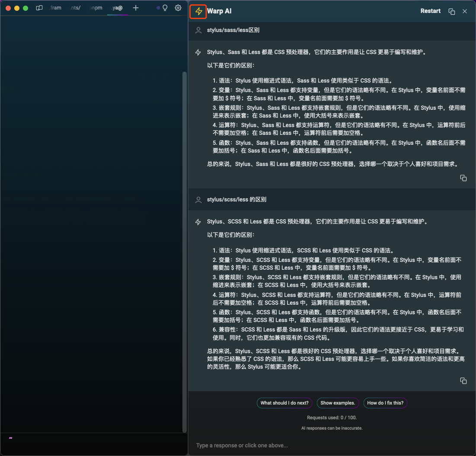Click the lightbulb tips icon

click(165, 8)
